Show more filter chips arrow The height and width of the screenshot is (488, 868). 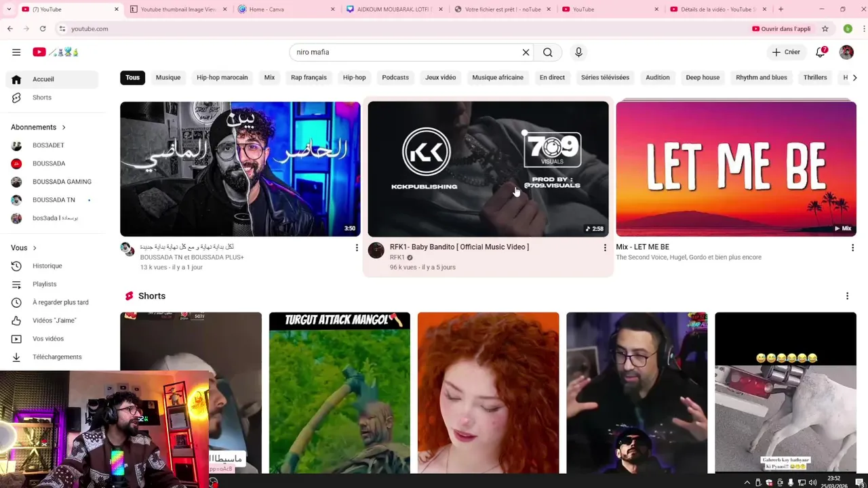click(854, 77)
